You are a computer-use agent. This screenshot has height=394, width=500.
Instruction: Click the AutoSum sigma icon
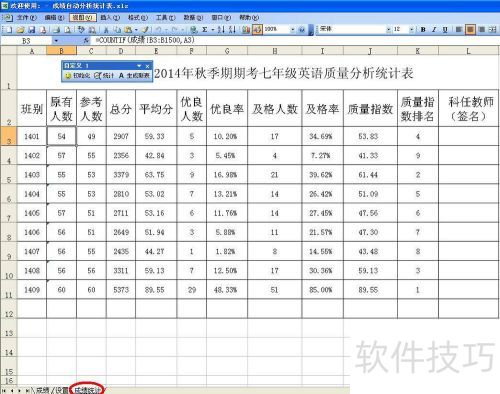(205, 30)
